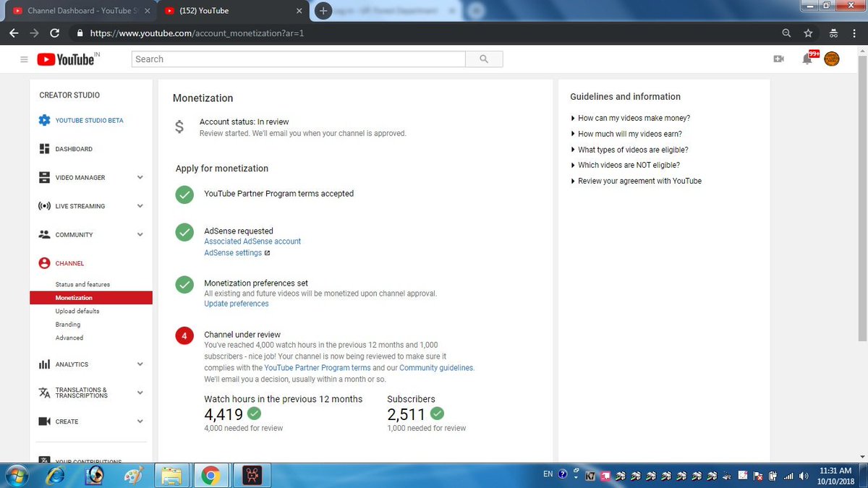Click the 'Channel under review' heading
This screenshot has height=488, width=868.
tap(242, 335)
